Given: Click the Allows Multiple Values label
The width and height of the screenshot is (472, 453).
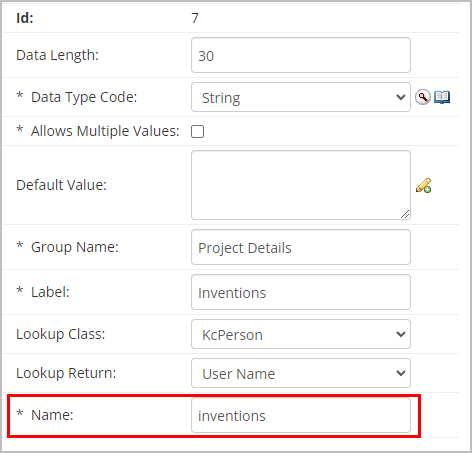Looking at the screenshot, I should pos(105,131).
